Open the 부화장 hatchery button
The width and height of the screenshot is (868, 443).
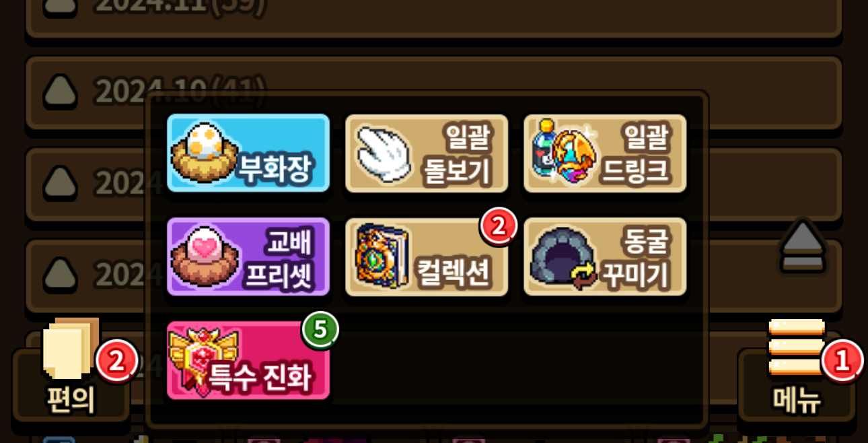coord(248,153)
